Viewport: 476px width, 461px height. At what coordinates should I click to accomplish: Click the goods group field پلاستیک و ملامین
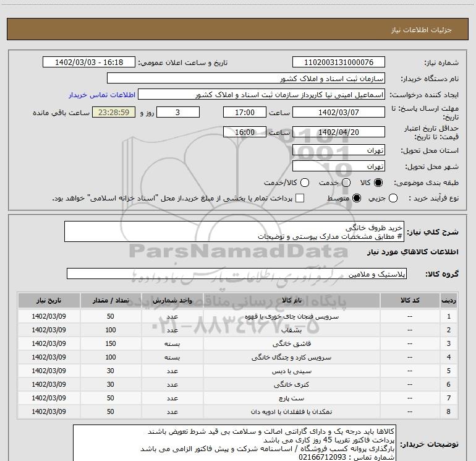[x=237, y=274]
